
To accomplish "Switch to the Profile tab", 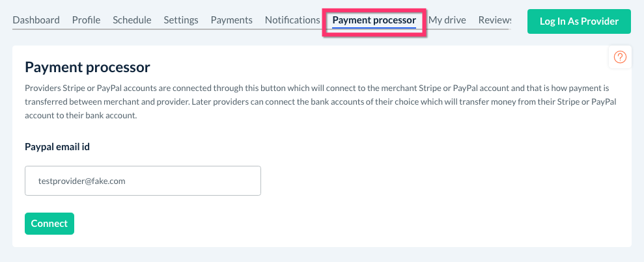I will coord(86,20).
